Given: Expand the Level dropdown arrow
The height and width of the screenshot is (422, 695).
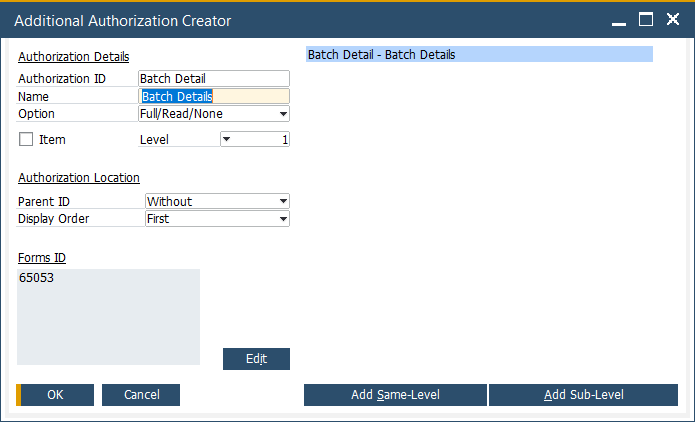Looking at the screenshot, I should point(226,140).
